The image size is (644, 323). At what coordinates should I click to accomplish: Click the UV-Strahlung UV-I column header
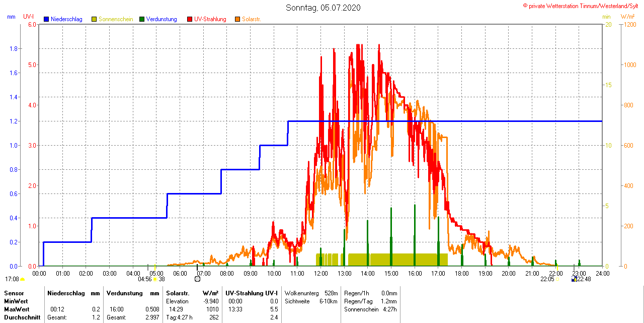click(x=251, y=293)
